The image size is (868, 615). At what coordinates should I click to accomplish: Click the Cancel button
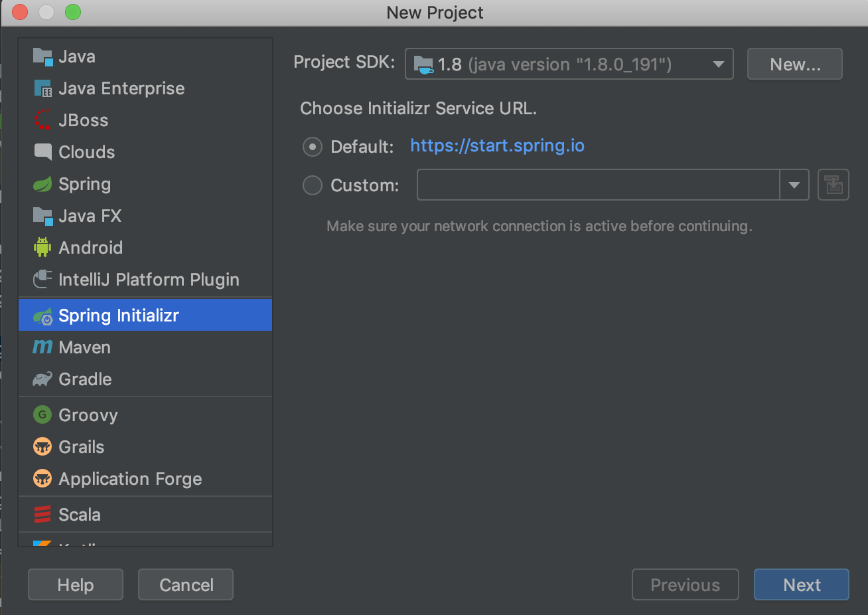click(186, 584)
